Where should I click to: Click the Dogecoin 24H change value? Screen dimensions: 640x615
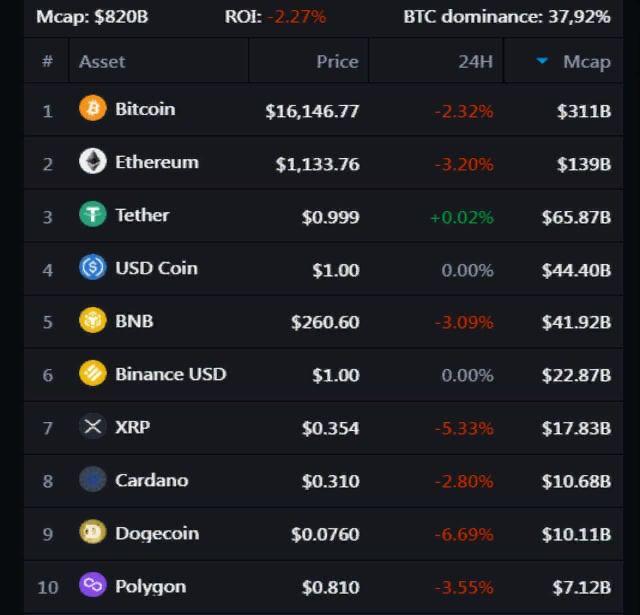click(463, 534)
